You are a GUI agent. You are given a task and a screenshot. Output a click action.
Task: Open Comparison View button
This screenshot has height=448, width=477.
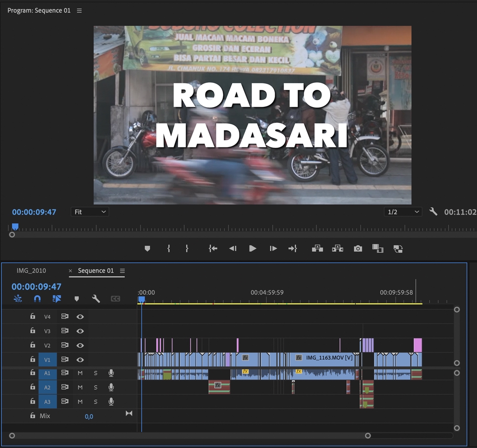[x=378, y=249]
